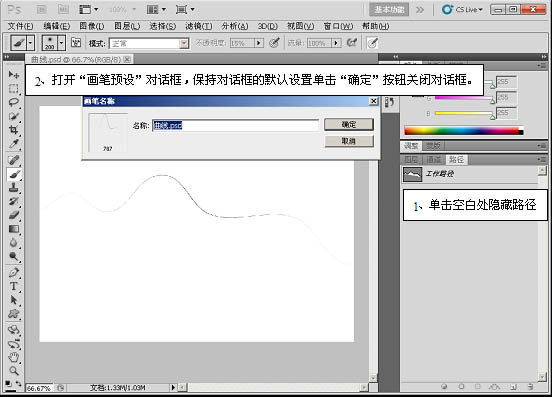Image resolution: width=552 pixels, height=397 pixels.
Task: Open the opacity slider arrow
Action: tap(259, 43)
